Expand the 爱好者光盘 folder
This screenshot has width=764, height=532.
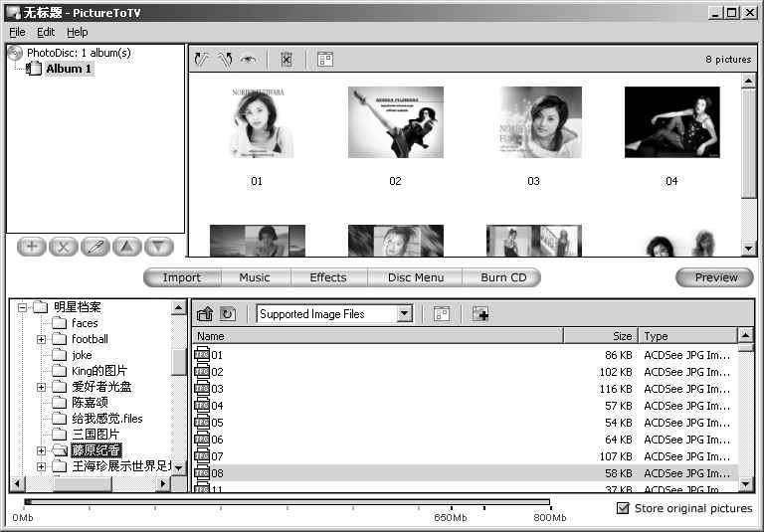pos(41,387)
